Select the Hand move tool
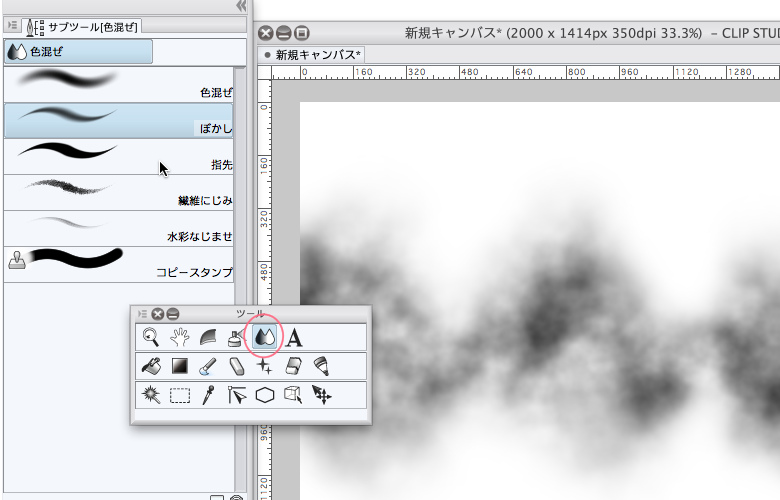The width and height of the screenshot is (780, 500). [180, 337]
